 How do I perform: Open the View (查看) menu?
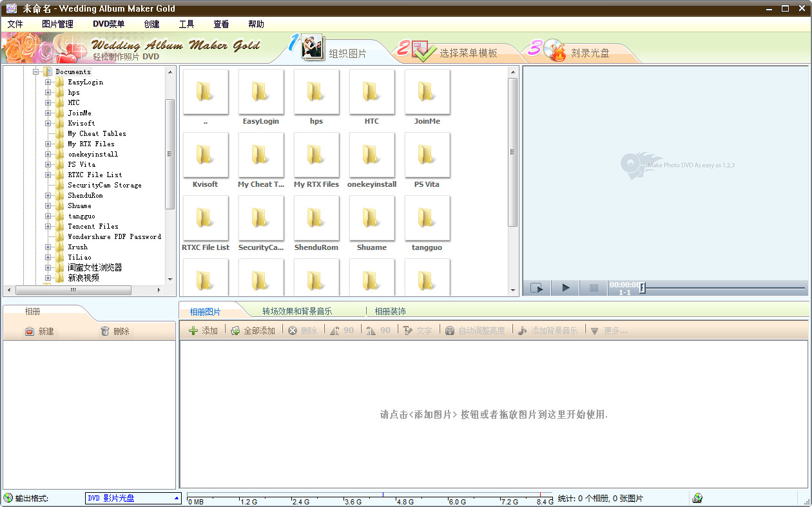click(221, 24)
